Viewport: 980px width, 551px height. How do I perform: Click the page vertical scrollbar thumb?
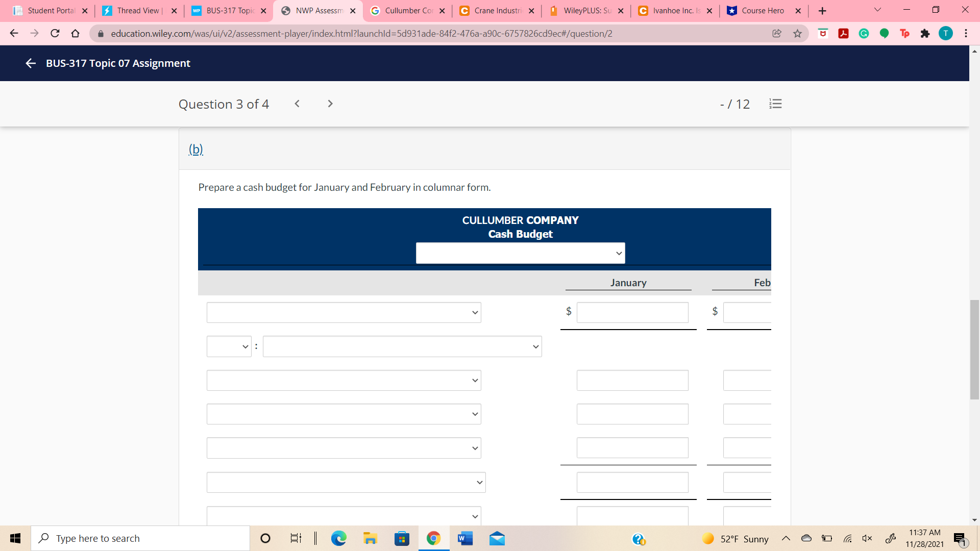point(974,349)
